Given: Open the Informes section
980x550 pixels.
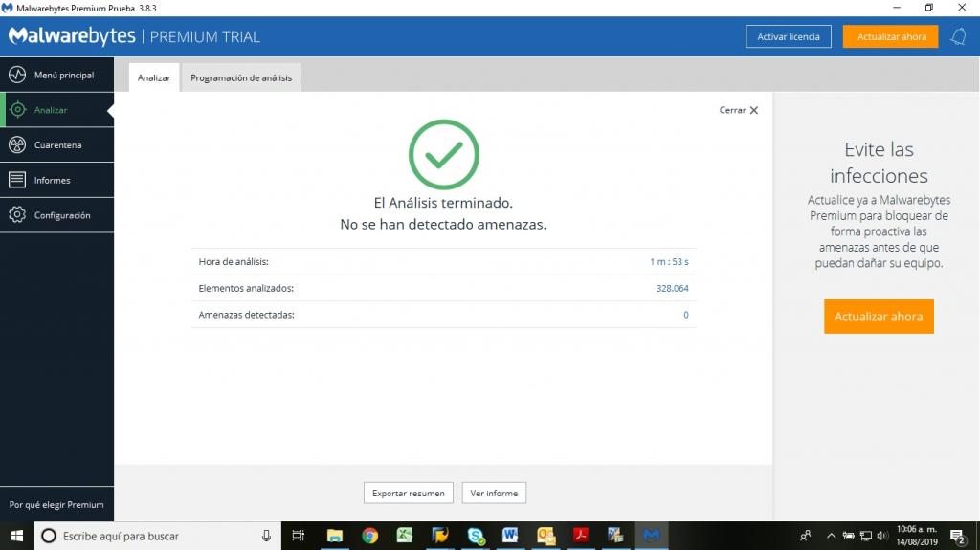Looking at the screenshot, I should [56, 180].
